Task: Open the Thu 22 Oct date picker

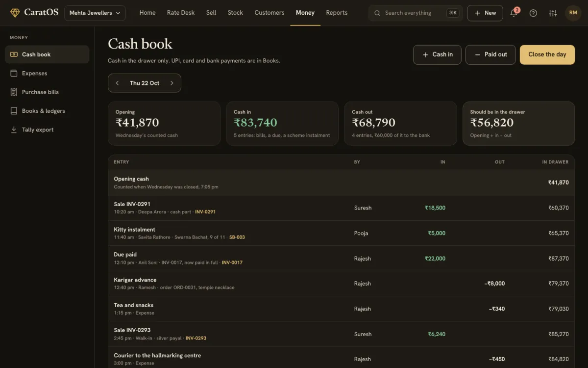Action: [x=145, y=83]
